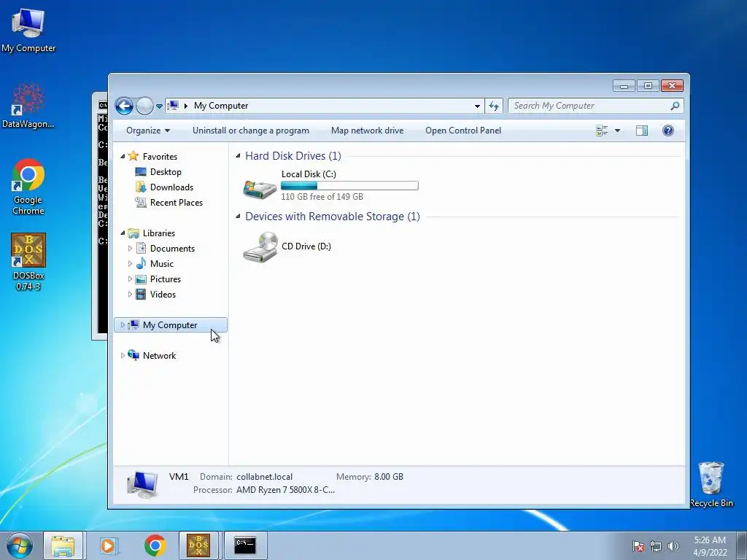Open DOSBox 0.74-3 desktop shortcut
Image resolution: width=747 pixels, height=560 pixels.
28,262
